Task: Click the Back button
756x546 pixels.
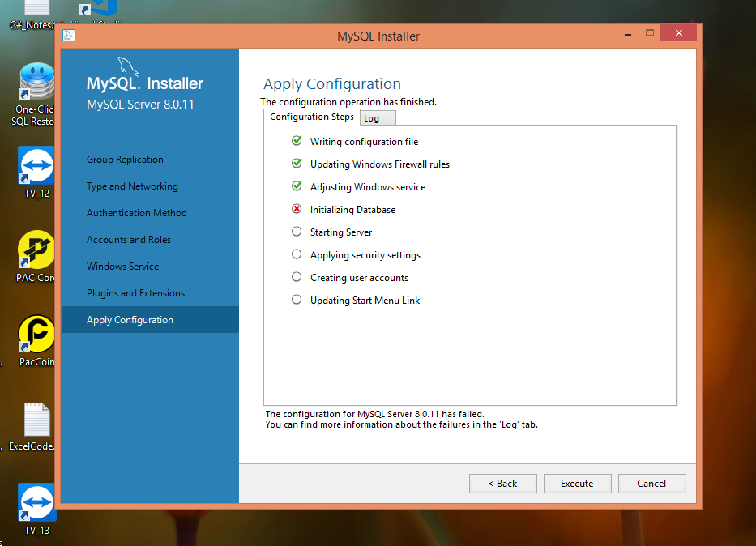Action: click(503, 484)
